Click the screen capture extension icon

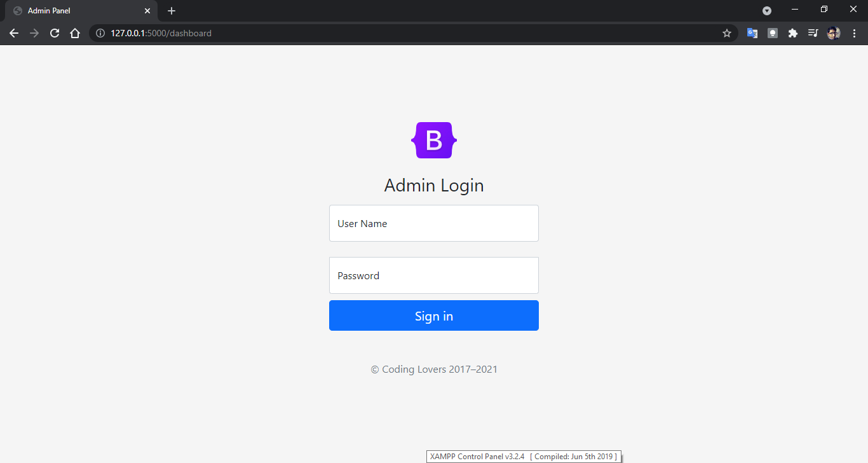(x=772, y=33)
